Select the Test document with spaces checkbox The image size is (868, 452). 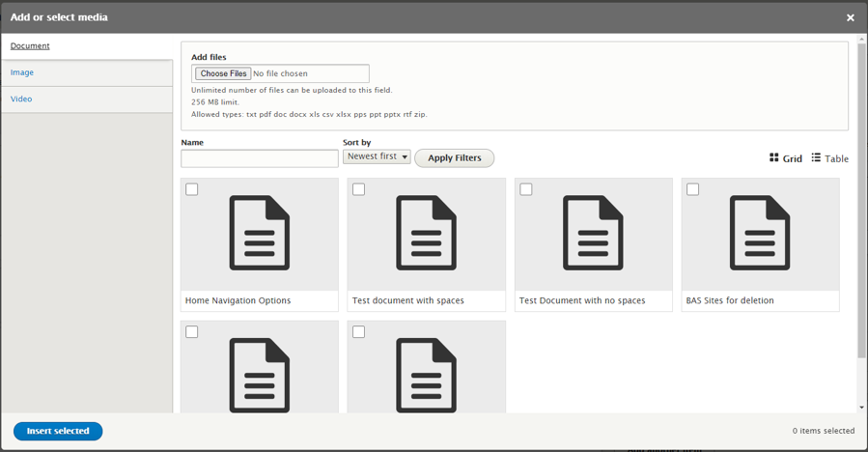[x=359, y=189]
